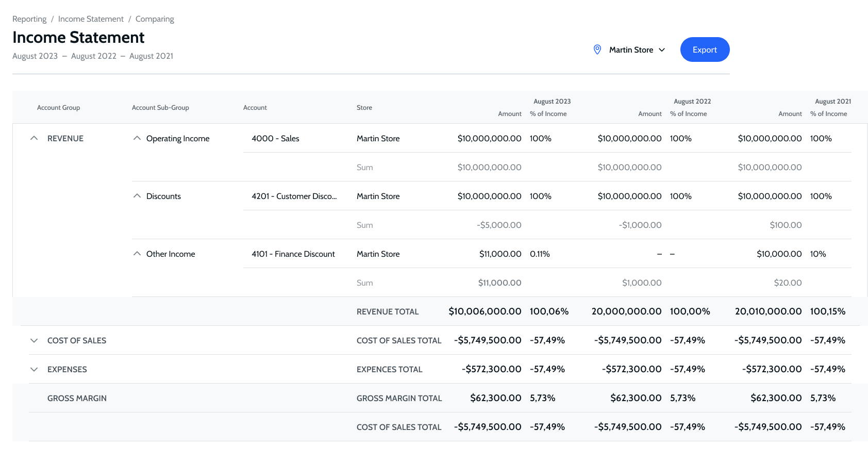Go to Reporting breadcrumb link
Image resolution: width=868 pixels, height=464 pixels.
[29, 19]
